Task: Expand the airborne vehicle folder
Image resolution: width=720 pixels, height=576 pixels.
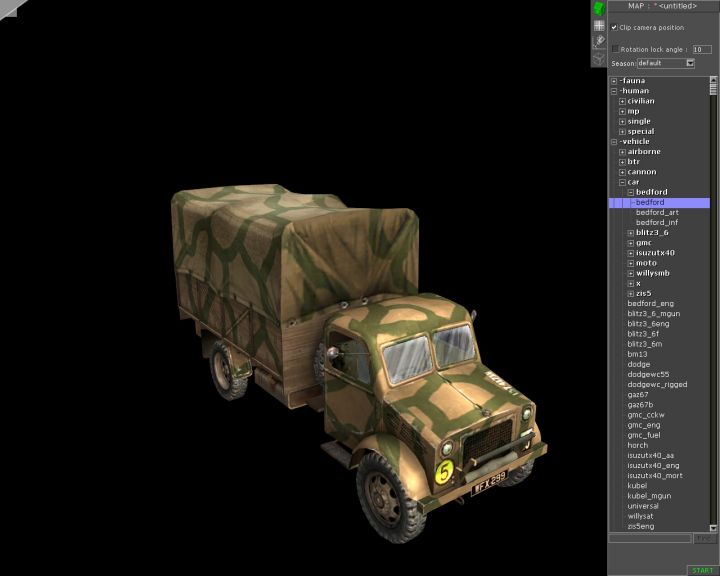Action: tap(622, 152)
